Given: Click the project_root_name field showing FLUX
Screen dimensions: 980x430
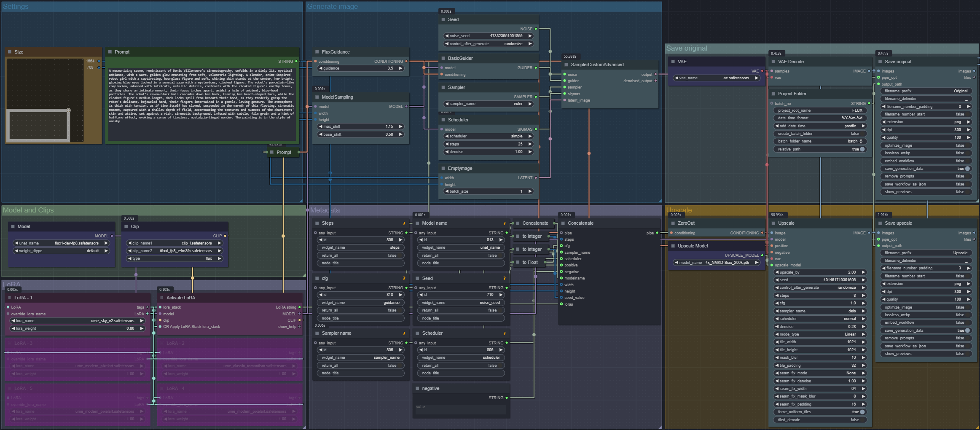Looking at the screenshot, I should pos(820,110).
